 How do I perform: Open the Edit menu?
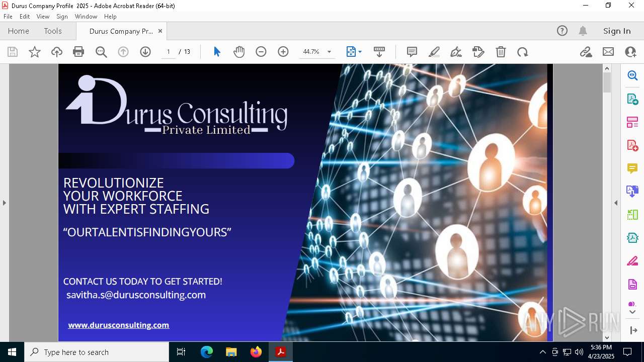coord(25,17)
